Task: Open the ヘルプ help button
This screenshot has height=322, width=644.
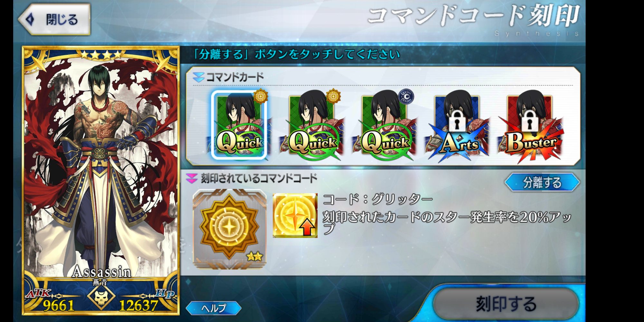Action: click(213, 308)
